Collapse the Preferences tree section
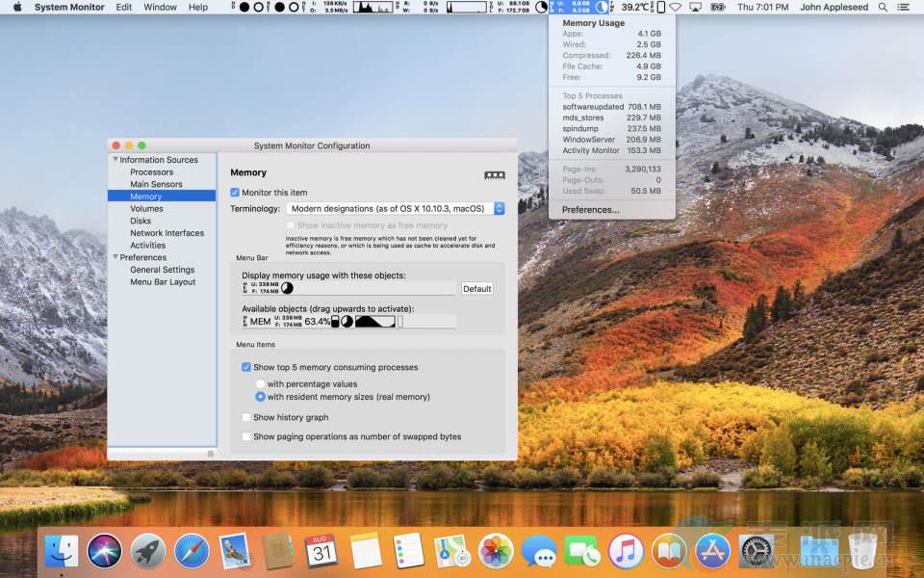 click(115, 257)
